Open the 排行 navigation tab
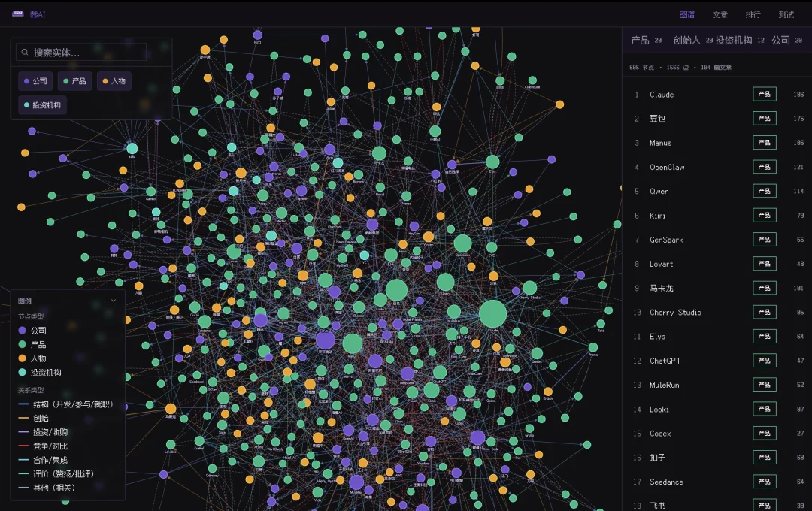The image size is (812, 511). pyautogui.click(x=753, y=14)
